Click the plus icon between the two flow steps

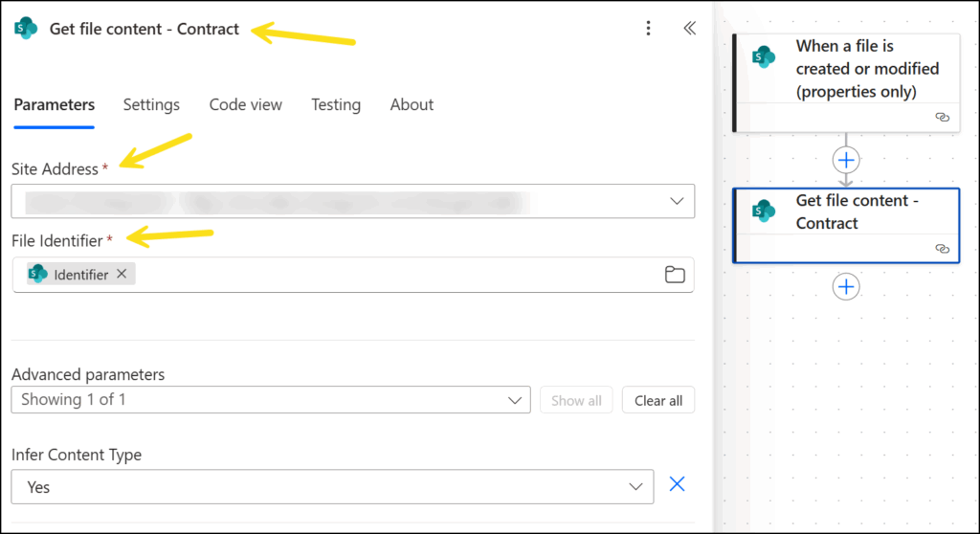[846, 159]
